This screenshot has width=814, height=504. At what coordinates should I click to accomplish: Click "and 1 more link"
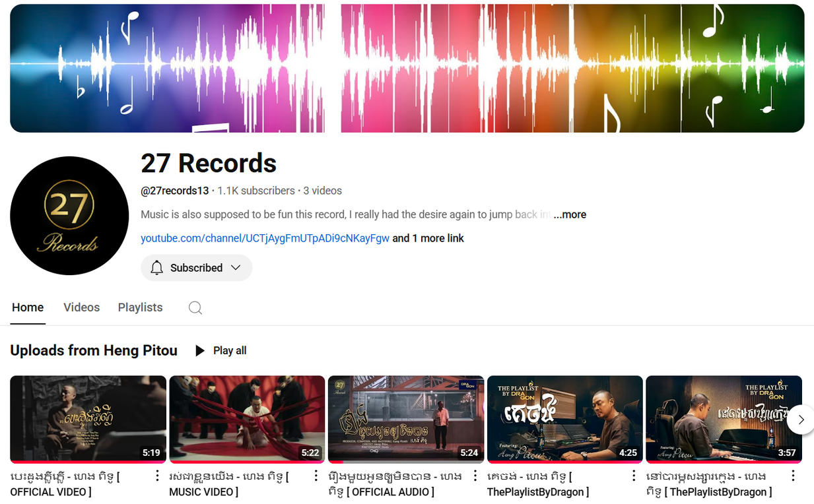(x=428, y=238)
